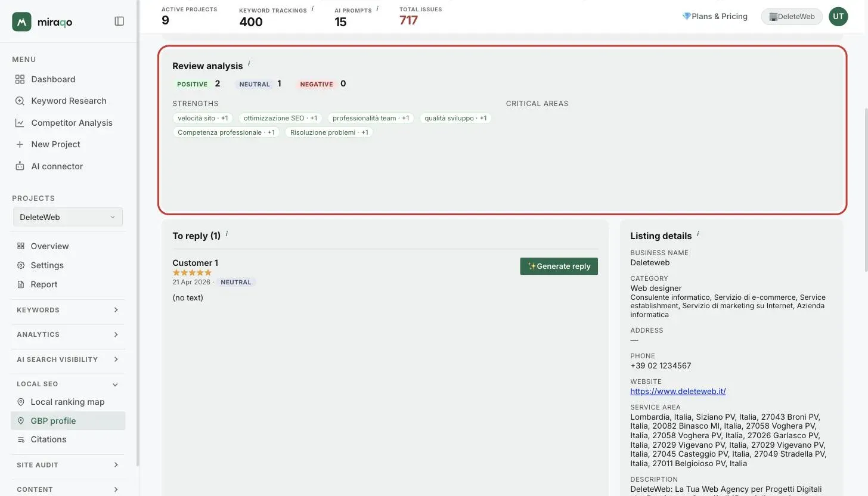Click info icon next to Keyword Trackings
This screenshot has width=868, height=496.
(x=312, y=9)
